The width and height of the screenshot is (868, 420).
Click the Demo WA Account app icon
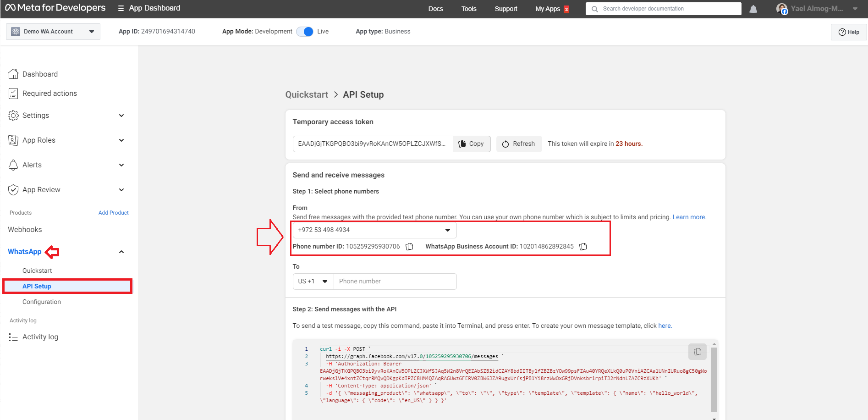16,32
